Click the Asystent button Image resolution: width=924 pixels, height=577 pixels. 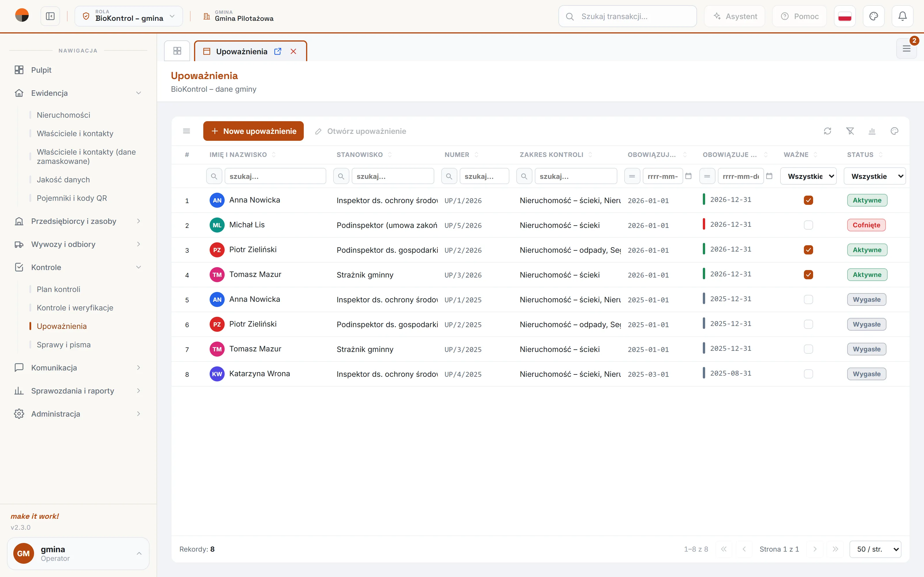pos(735,16)
